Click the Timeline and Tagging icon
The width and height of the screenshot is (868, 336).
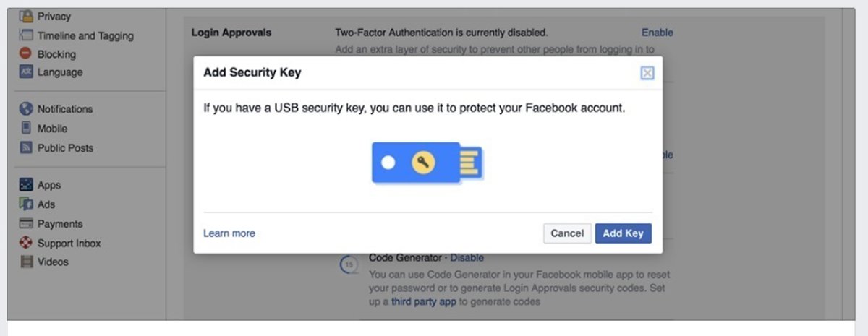(x=26, y=35)
